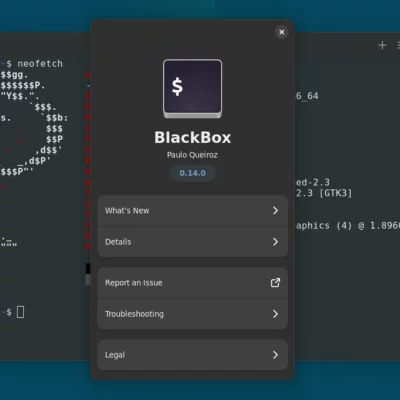This screenshot has height=400, width=400.
Task: Click the BlackBox terminal app icon
Action: 193,89
